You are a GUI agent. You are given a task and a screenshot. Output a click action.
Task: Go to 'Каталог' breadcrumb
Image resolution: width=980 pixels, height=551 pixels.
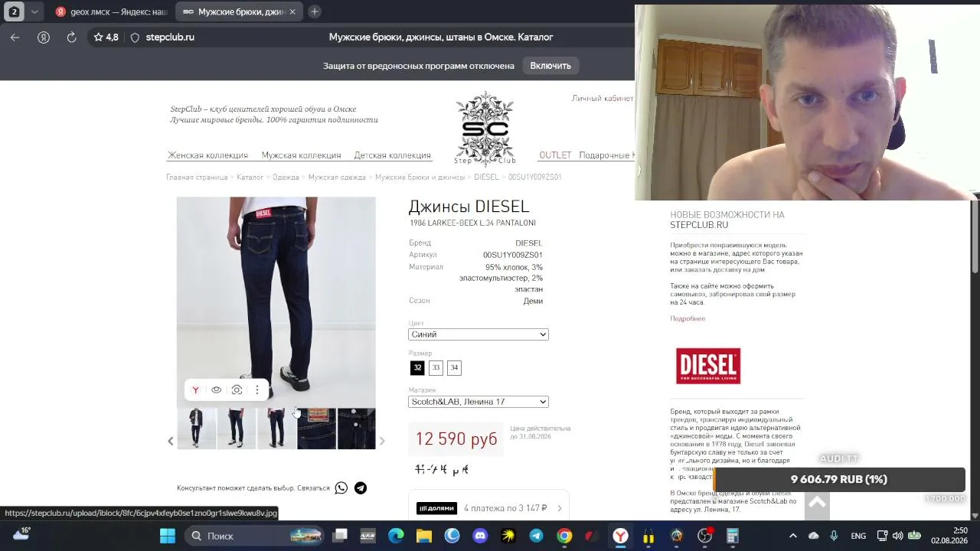pyautogui.click(x=250, y=178)
